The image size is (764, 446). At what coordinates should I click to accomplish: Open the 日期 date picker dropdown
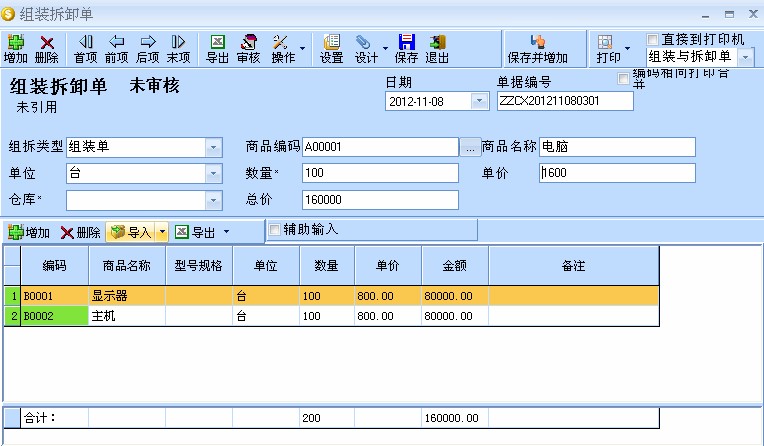[479, 101]
